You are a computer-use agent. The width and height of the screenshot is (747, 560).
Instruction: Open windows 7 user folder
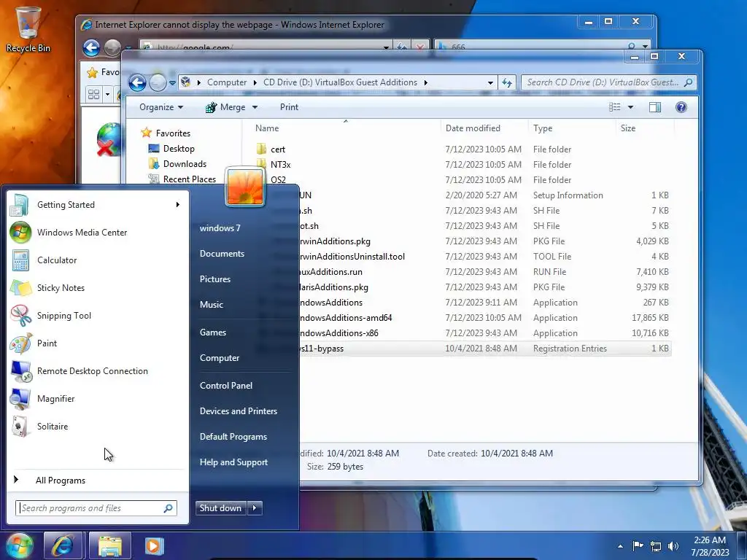point(220,228)
